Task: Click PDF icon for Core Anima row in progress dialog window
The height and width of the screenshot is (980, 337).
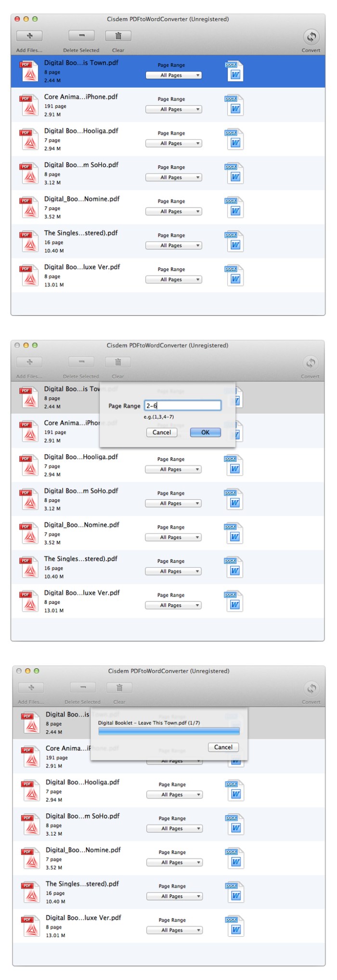Action: click(30, 757)
